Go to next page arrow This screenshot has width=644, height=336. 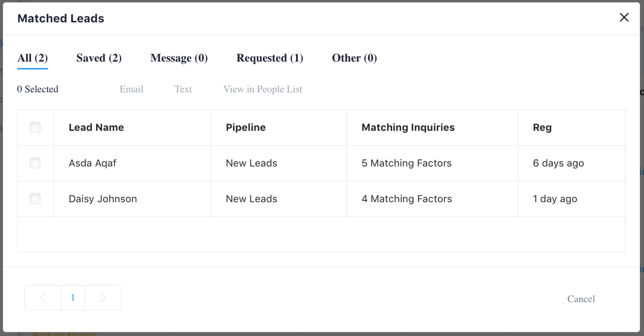click(102, 298)
